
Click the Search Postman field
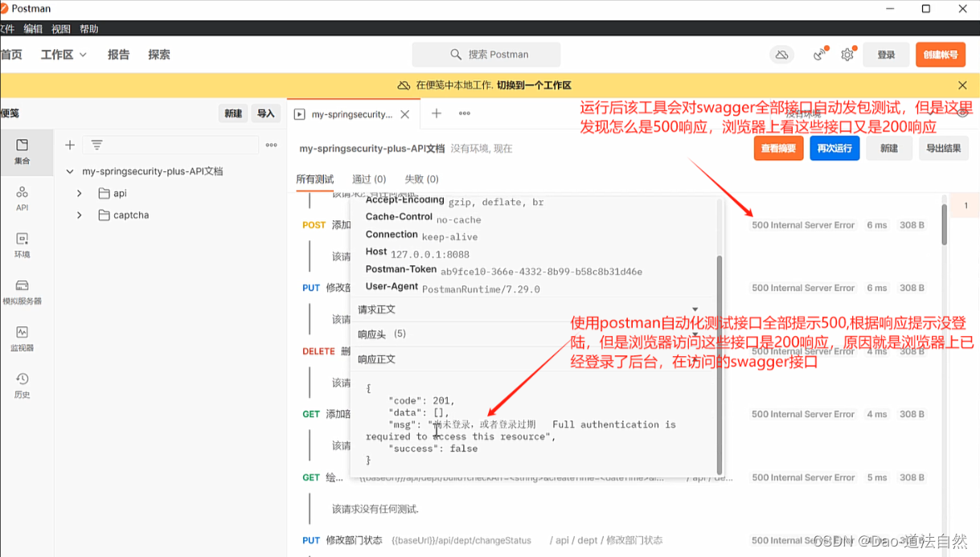click(486, 55)
